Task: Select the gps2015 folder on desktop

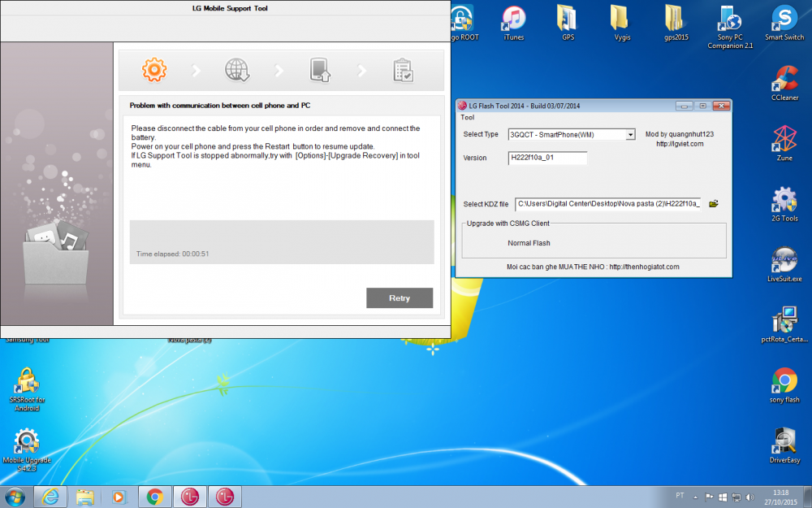Action: coord(676,23)
